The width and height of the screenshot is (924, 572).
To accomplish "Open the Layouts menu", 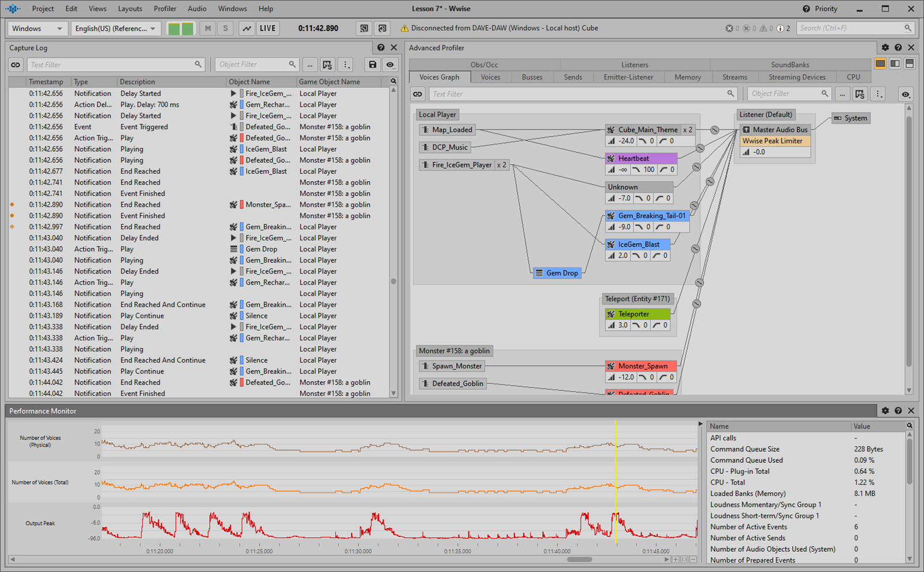I will pos(130,9).
